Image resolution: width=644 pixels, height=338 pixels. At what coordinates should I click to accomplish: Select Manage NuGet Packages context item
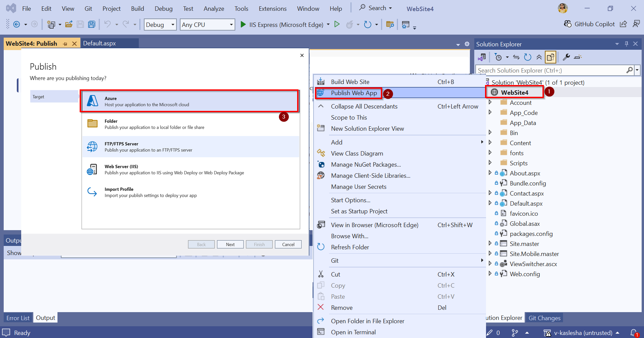coord(366,165)
